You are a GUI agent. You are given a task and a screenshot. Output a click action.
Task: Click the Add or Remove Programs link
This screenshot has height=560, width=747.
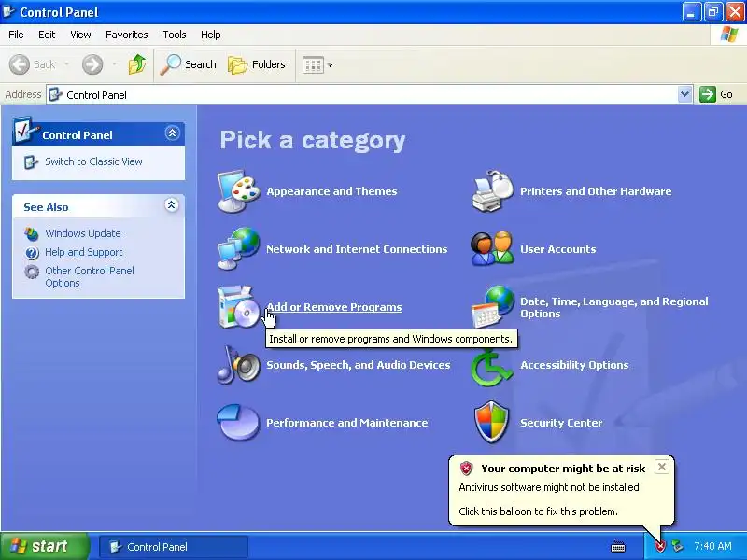pyautogui.click(x=334, y=307)
